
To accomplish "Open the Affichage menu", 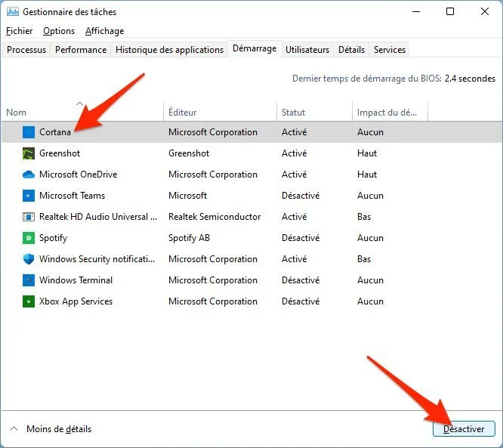I will [104, 31].
